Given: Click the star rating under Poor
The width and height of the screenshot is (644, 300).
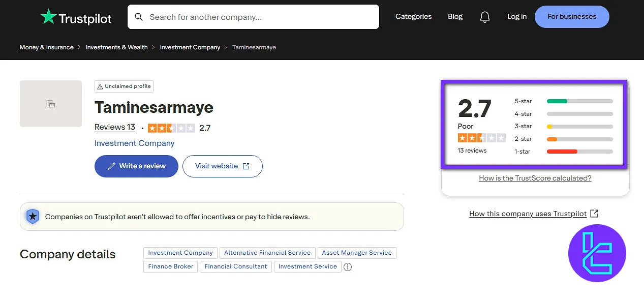Looking at the screenshot, I should [481, 138].
